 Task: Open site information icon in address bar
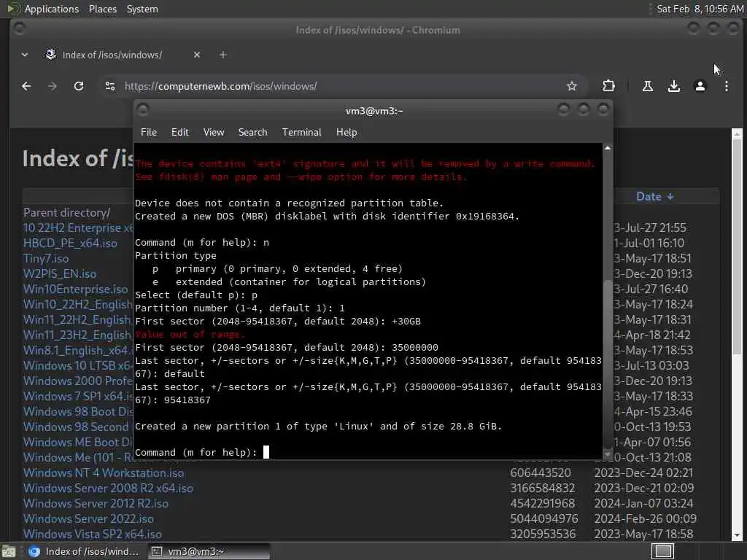[x=110, y=86]
